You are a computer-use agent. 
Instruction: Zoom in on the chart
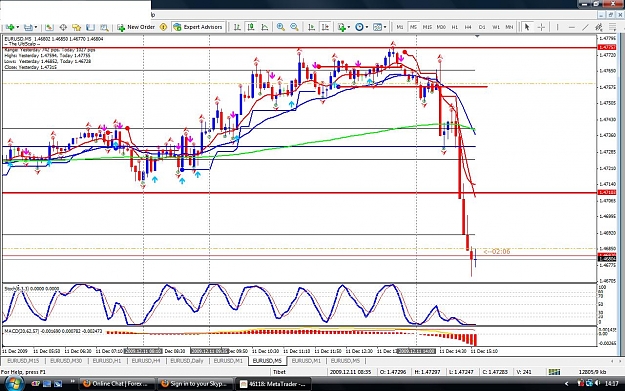pos(281,27)
